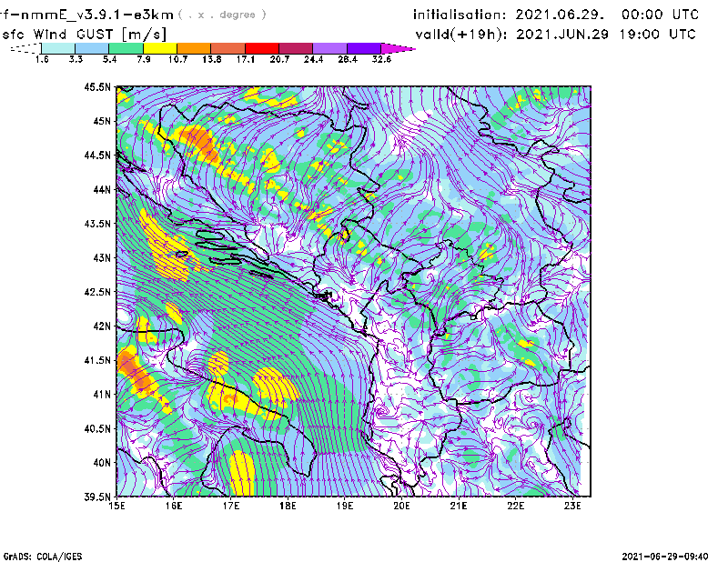Click the legend value 10.7
The height and width of the screenshot is (562, 728).
click(177, 59)
